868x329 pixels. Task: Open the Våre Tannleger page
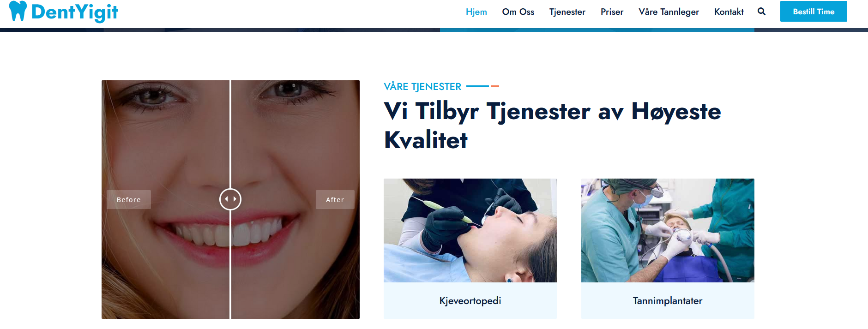click(x=669, y=12)
